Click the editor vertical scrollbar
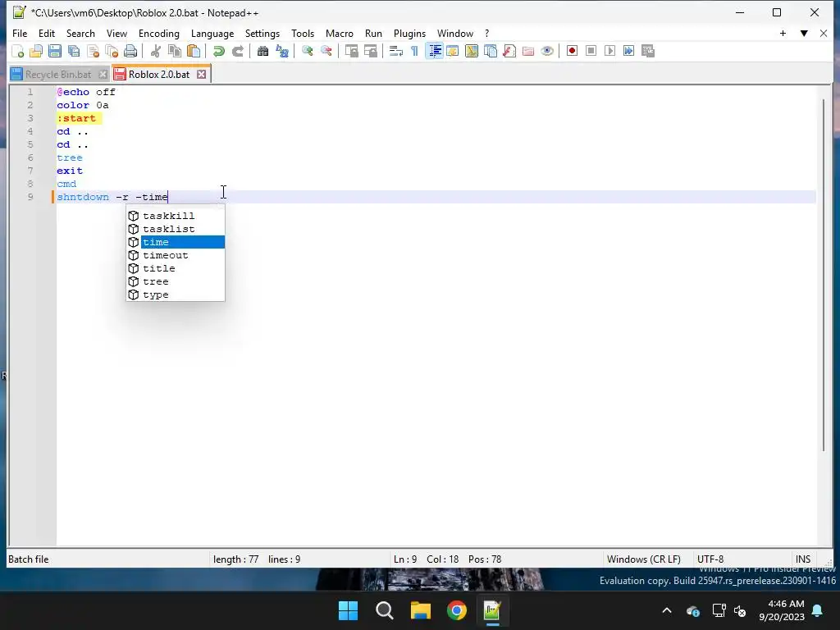The width and height of the screenshot is (840, 630). coord(824,275)
